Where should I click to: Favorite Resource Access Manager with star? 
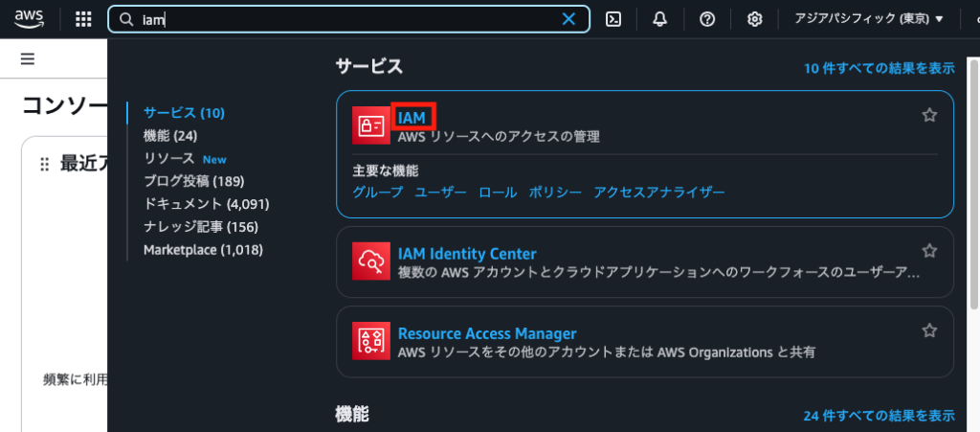[x=929, y=330]
